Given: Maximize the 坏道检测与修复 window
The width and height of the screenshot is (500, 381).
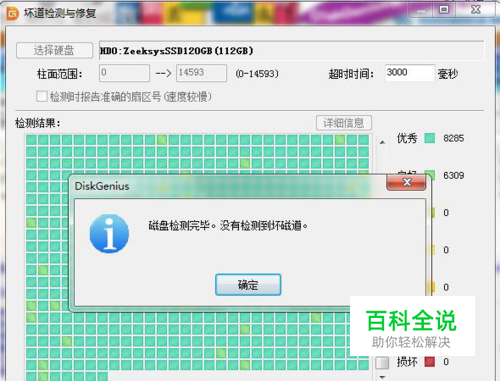Looking at the screenshot, I should click(444, 9).
